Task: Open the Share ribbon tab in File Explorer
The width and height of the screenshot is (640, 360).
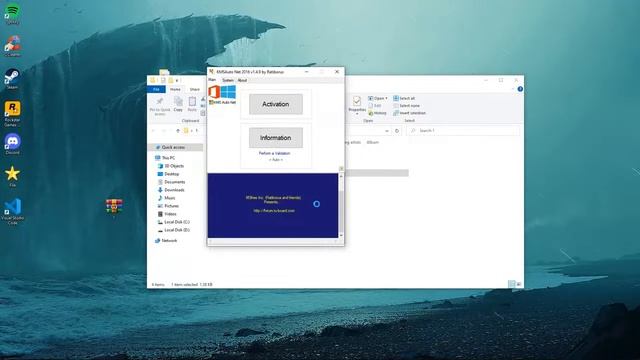Action: click(195, 89)
